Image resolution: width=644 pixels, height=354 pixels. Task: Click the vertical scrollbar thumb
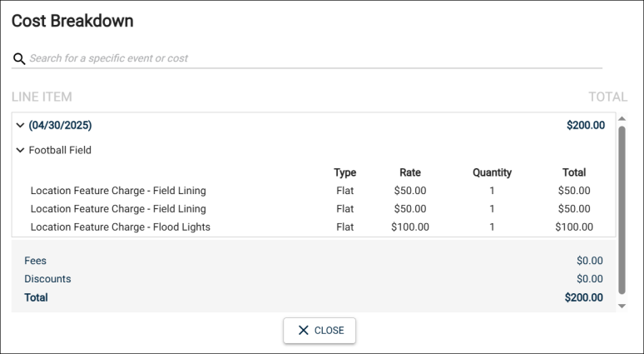pos(622,208)
